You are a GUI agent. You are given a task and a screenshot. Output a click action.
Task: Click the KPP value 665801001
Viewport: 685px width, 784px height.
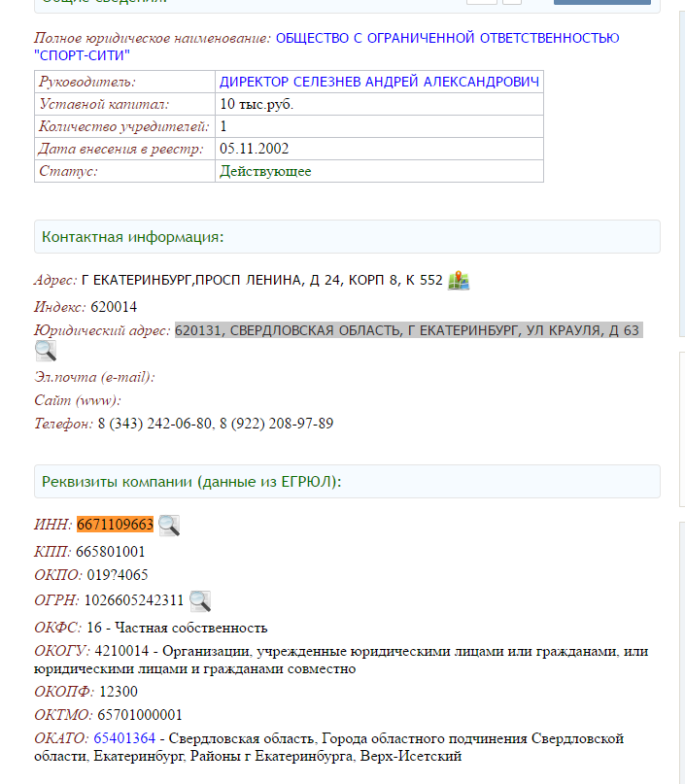pos(111,552)
